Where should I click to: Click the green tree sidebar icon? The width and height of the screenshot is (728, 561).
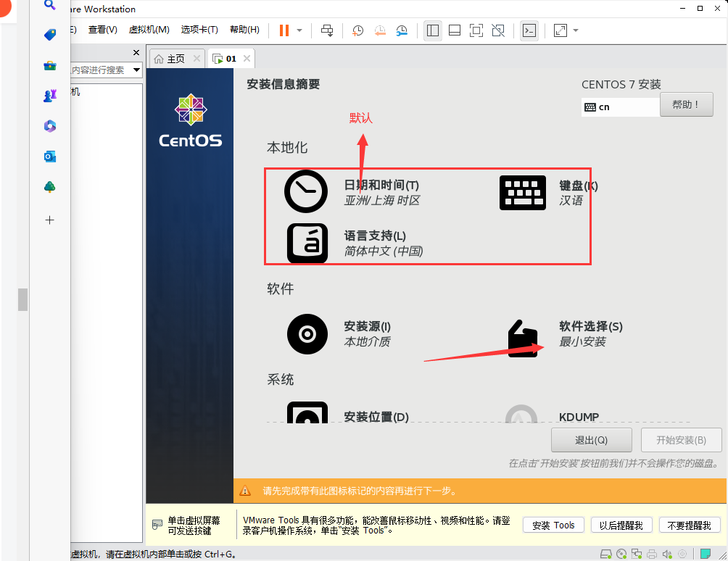(50, 186)
